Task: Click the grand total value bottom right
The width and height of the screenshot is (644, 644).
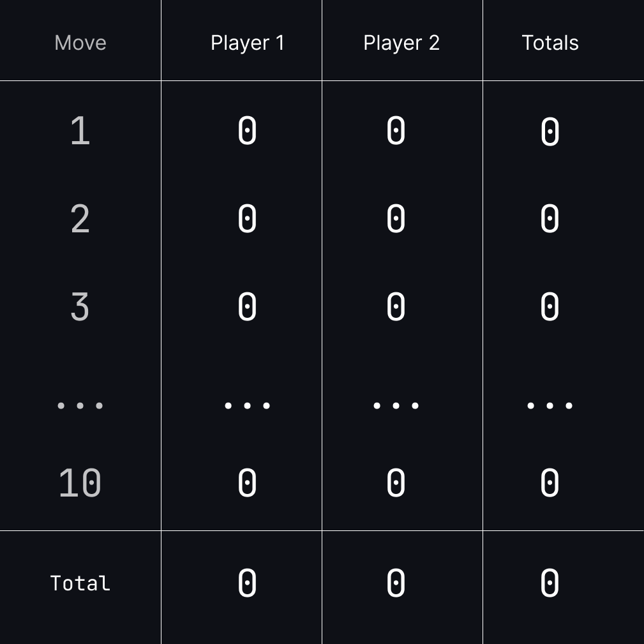Action: point(550,583)
